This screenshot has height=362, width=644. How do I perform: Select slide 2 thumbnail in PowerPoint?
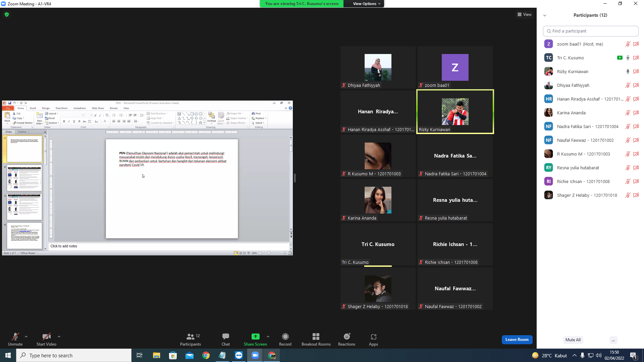click(x=24, y=178)
